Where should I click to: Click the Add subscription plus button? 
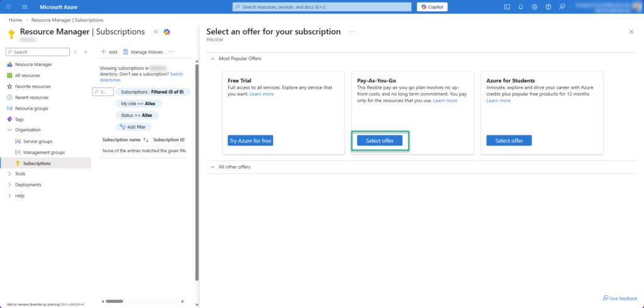pyautogui.click(x=109, y=52)
